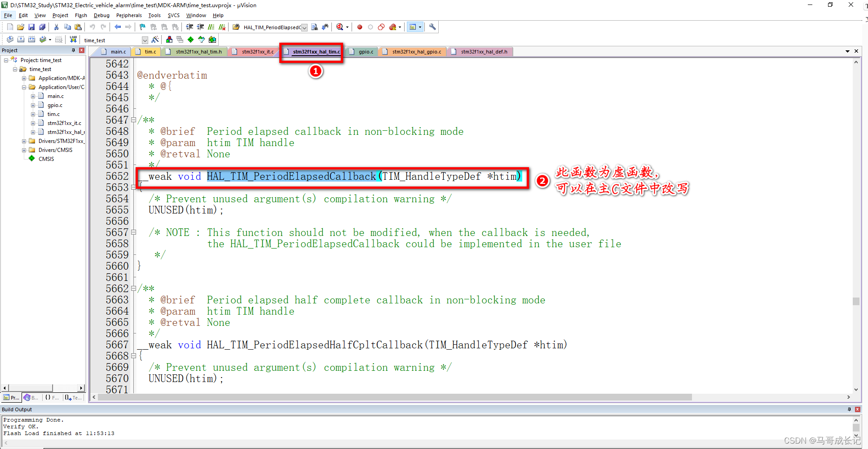This screenshot has width=868, height=449.
Task: Open Configuration with the wrench icon
Action: [432, 27]
